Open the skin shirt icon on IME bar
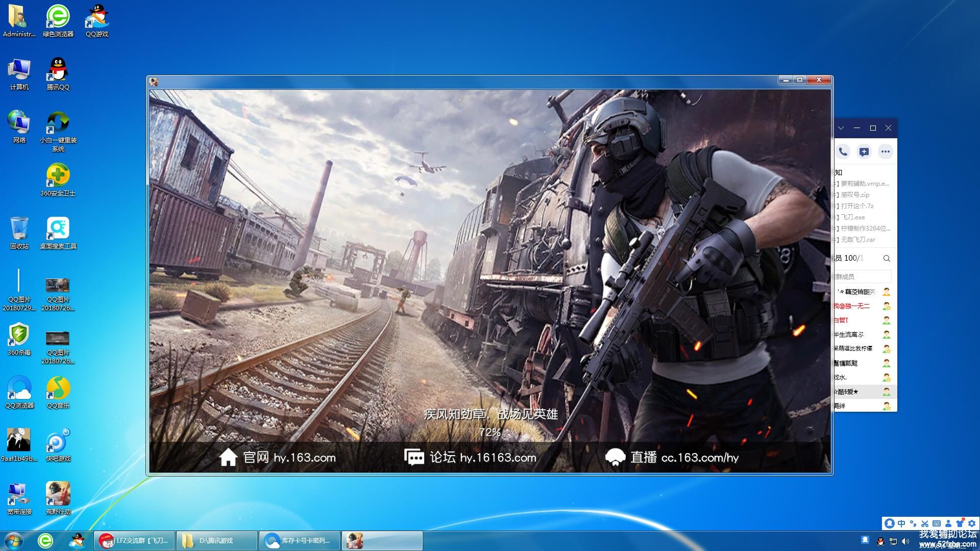 point(960,523)
